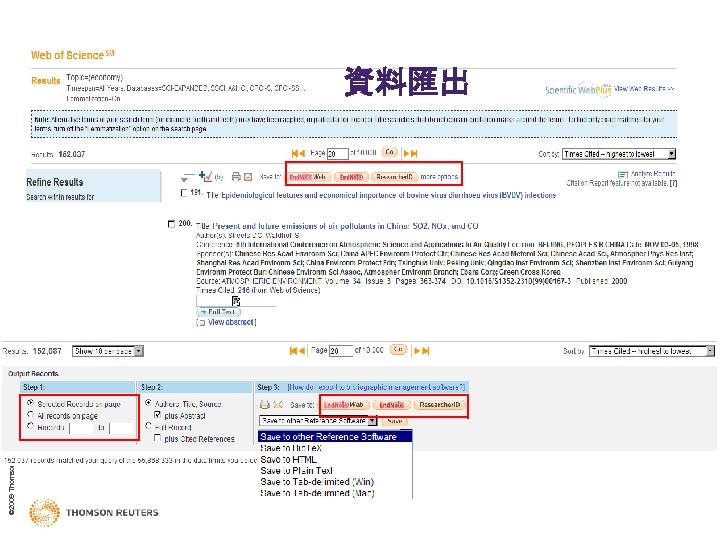Choose highlighted 'Save to other Reference Software' option
Viewport: 720px width, 540px height.
[335, 436]
